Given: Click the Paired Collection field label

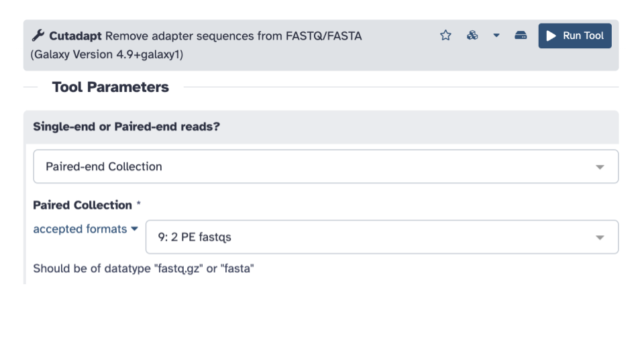Looking at the screenshot, I should coord(83,205).
